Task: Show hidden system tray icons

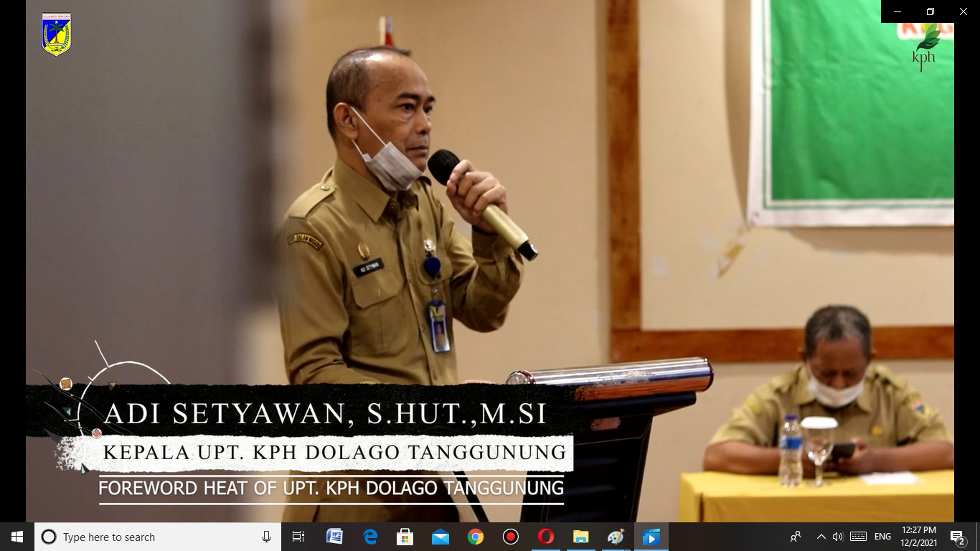Action: [821, 537]
